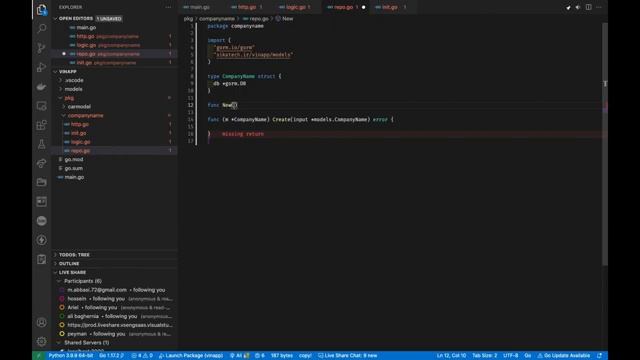Screen dimensions: 640x360
Task: Click Ln 12, Col 10 cursor position
Action: pyautogui.click(x=451, y=356)
